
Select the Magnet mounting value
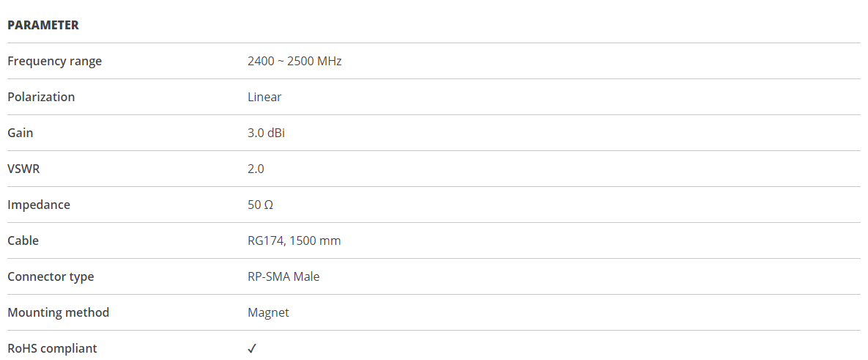tap(269, 312)
